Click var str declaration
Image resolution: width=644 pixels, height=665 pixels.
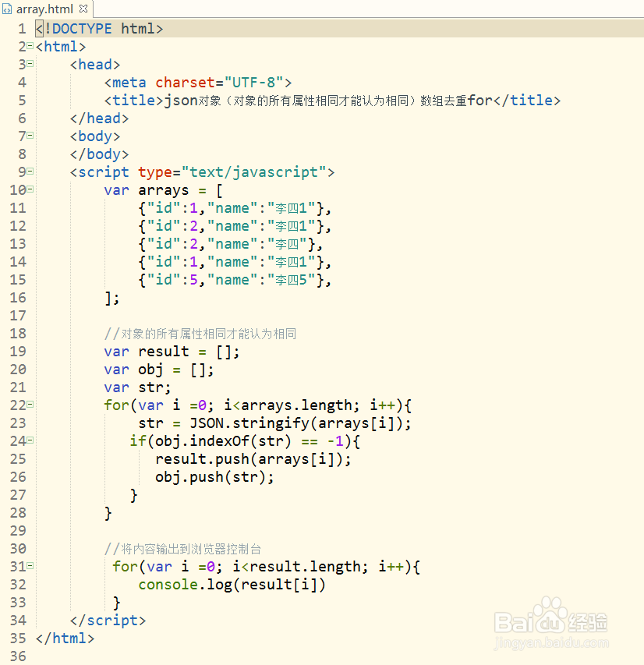click(x=137, y=387)
